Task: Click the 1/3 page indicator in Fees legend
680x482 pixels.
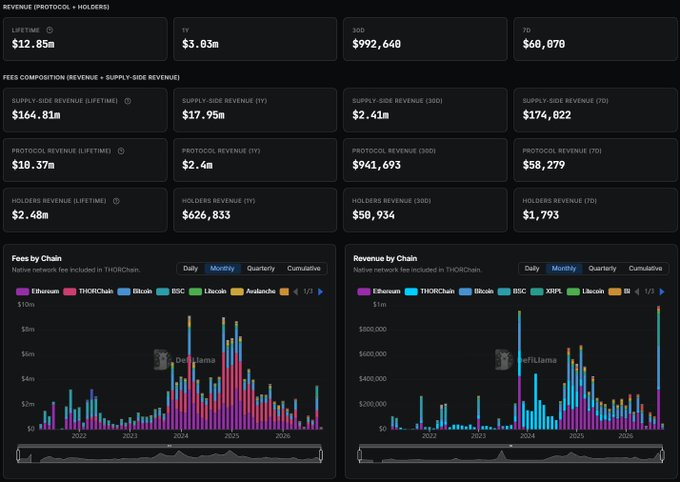Action: pyautogui.click(x=308, y=292)
